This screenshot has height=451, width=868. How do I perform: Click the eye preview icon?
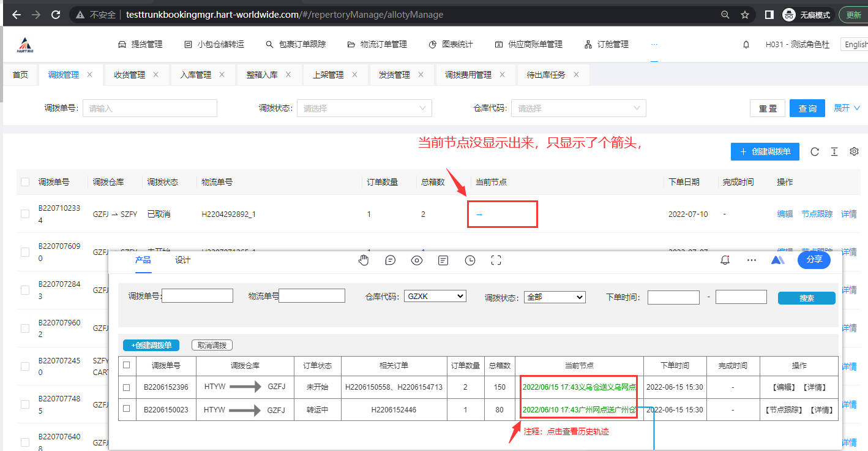[417, 260]
